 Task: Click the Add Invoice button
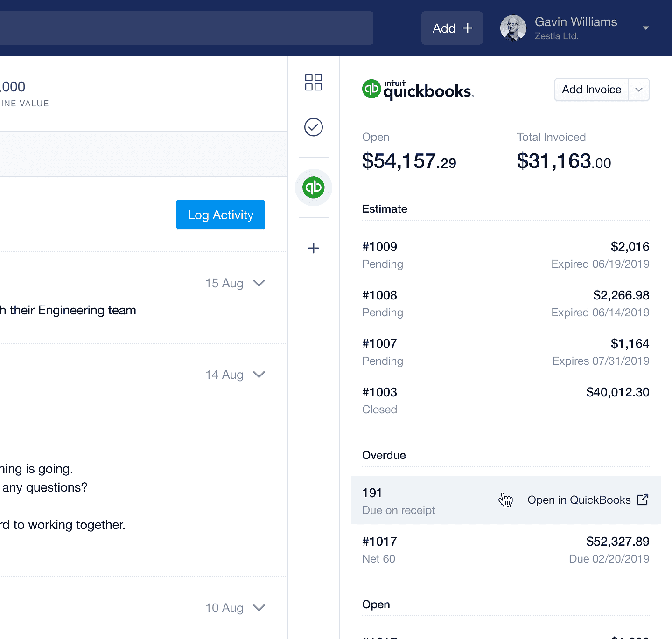(591, 90)
